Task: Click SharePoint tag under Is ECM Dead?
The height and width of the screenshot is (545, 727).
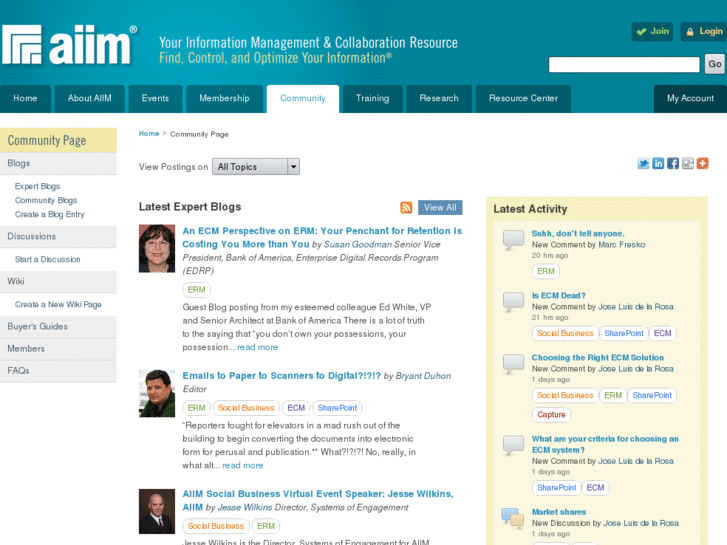Action: coord(624,333)
